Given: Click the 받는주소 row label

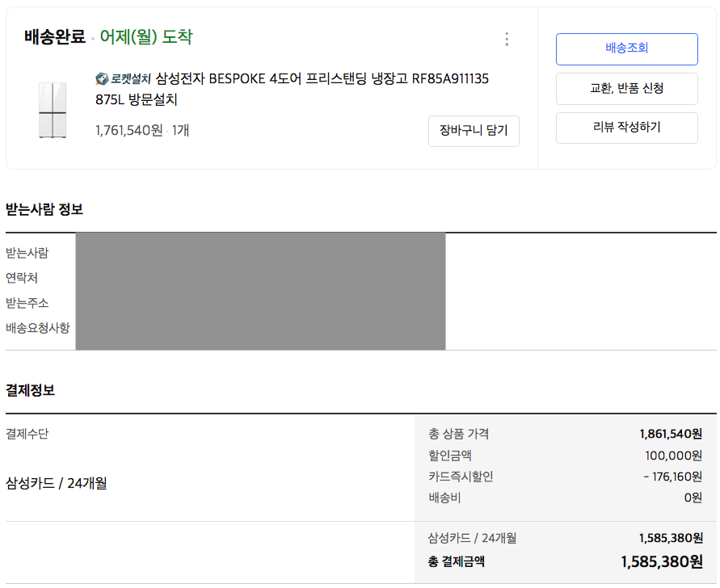Looking at the screenshot, I should coord(27,303).
